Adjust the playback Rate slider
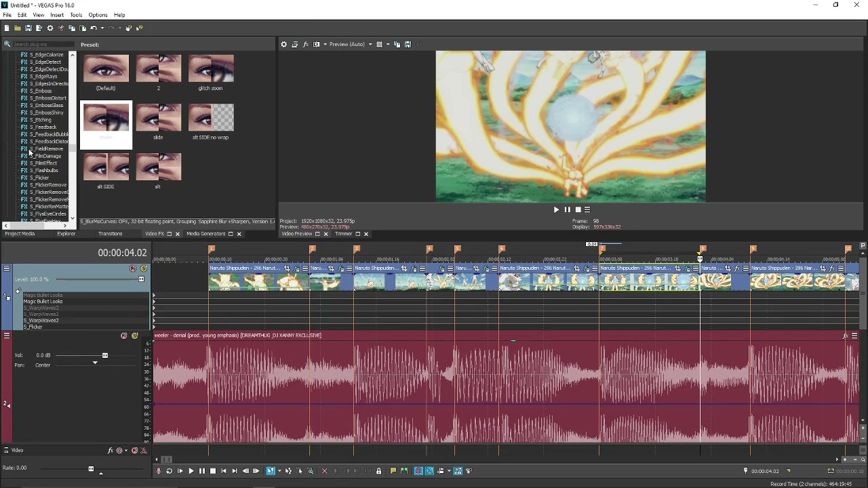 91,468
